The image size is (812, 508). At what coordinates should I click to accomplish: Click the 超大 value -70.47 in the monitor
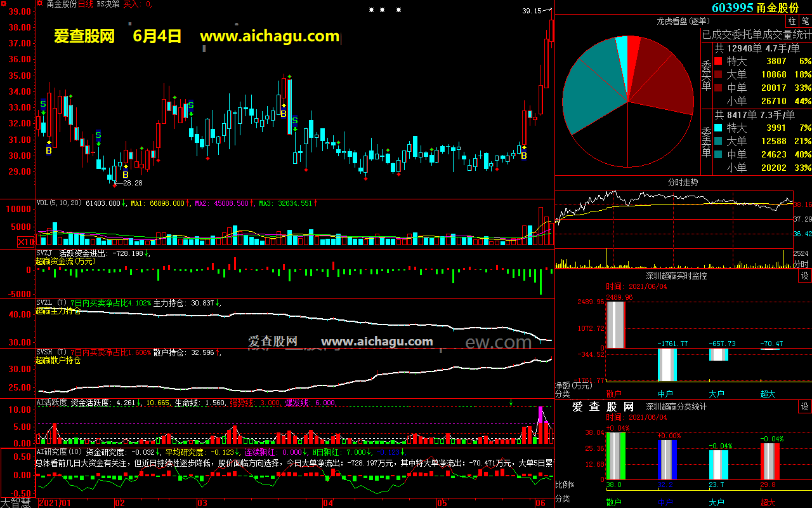(771, 344)
